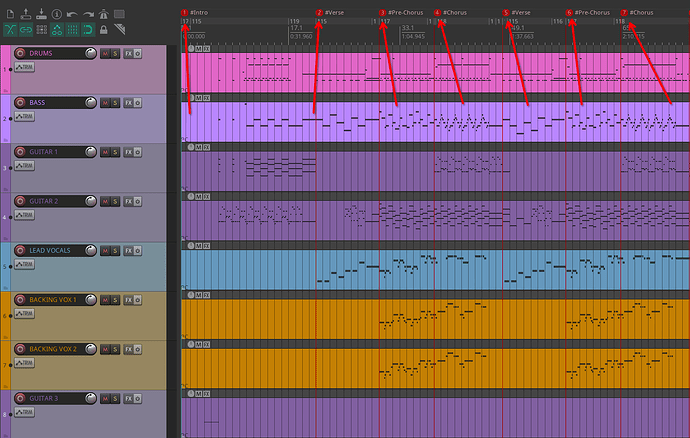Click the Undo arrow icon
The height and width of the screenshot is (438, 690).
click(72, 13)
